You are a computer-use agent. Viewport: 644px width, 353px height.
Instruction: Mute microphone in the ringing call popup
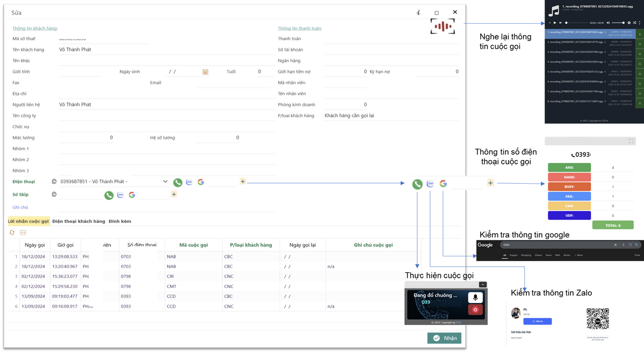475,298
